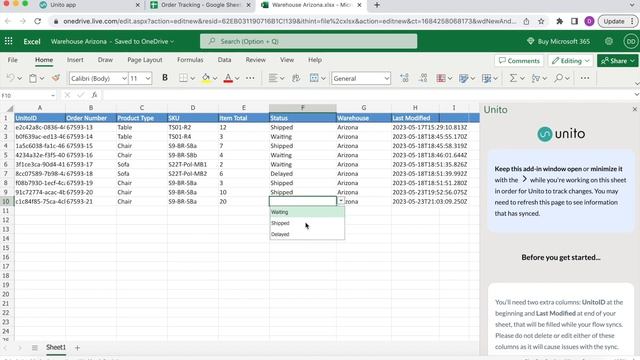
Task: Choose Waiting from status list
Action: [x=307, y=212]
